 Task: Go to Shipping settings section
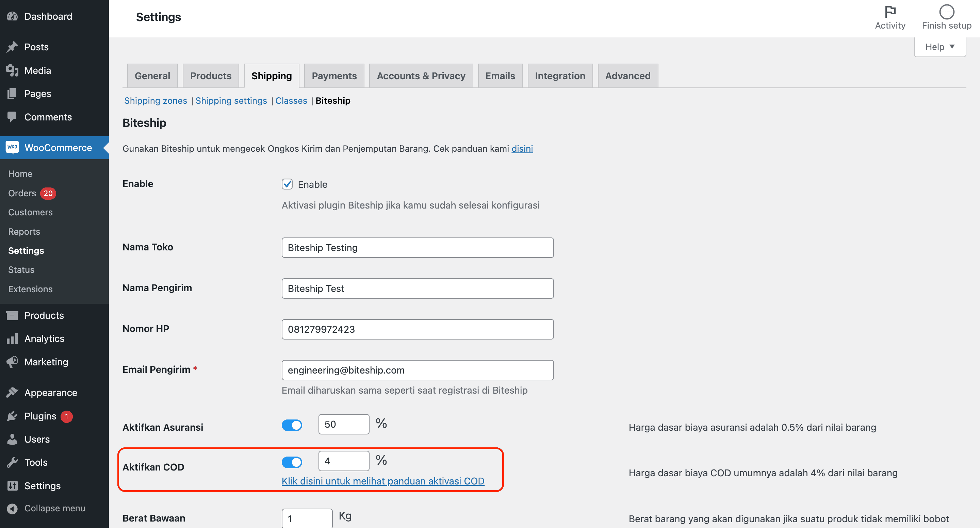[231, 100]
